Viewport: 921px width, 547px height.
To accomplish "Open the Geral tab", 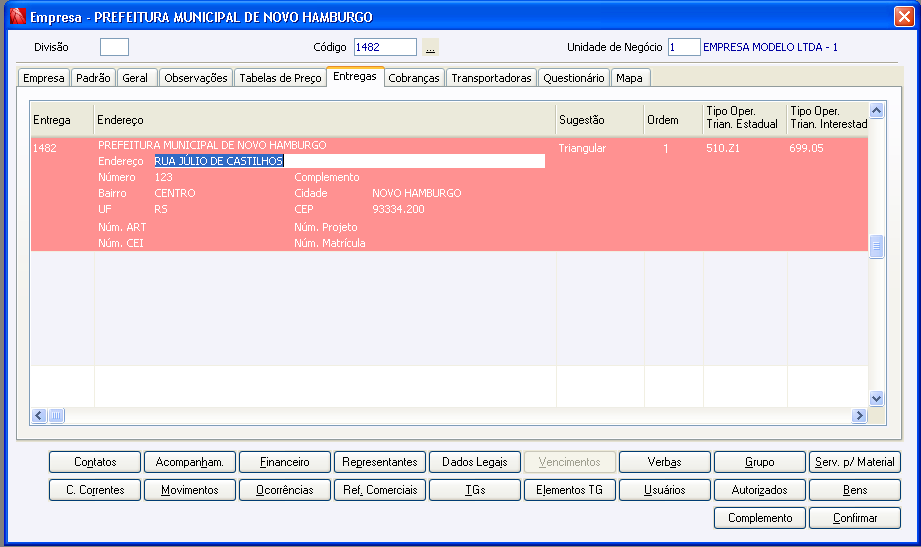I will click(135, 78).
